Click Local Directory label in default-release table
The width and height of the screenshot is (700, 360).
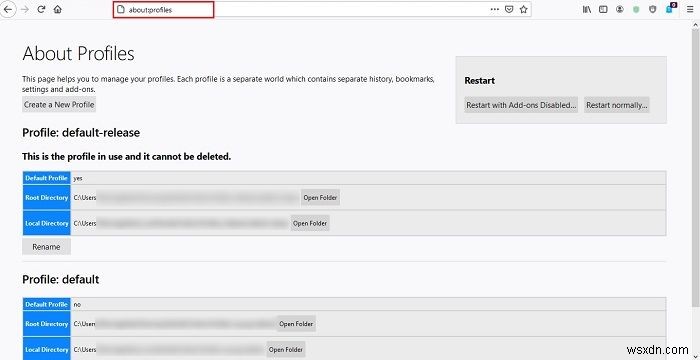click(46, 223)
